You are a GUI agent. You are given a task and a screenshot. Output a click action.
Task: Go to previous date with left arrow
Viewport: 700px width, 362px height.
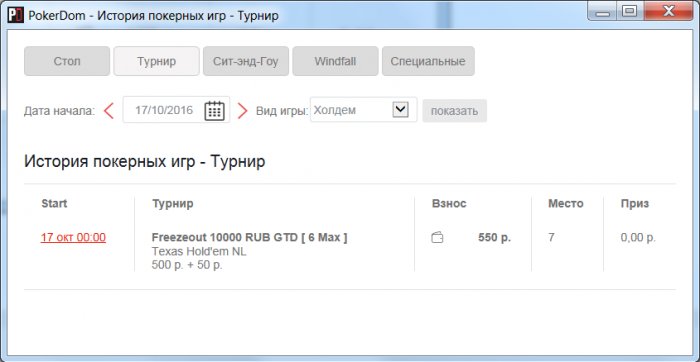[x=108, y=111]
